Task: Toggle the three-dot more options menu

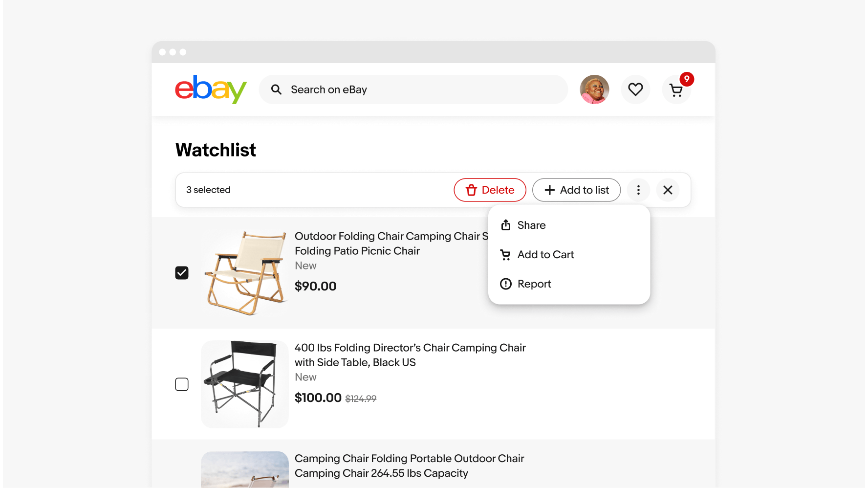Action: 638,190
